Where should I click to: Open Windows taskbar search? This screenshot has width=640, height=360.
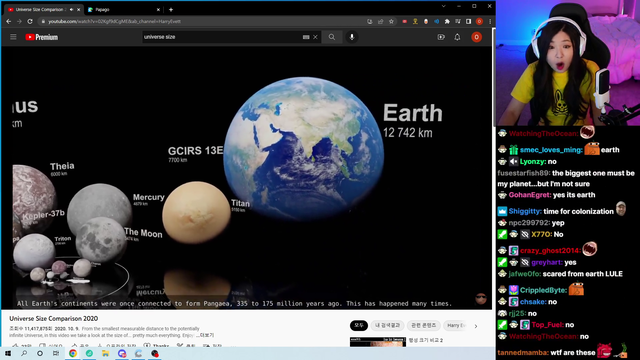pos(24,353)
